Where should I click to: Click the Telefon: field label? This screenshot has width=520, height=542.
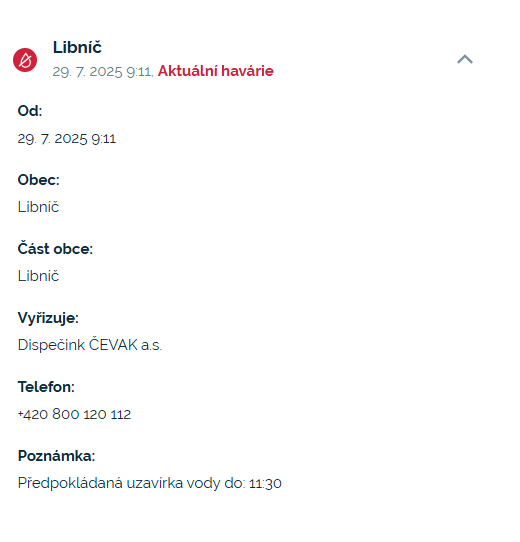coord(46,386)
